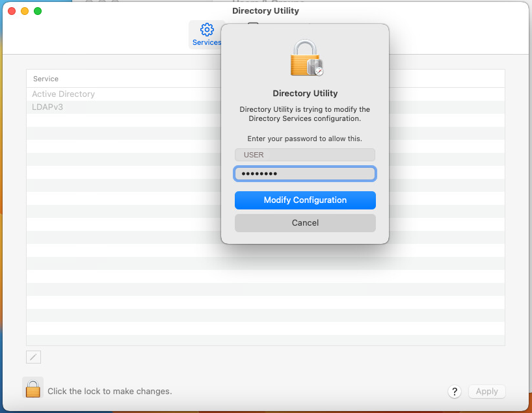
Task: Click the green full-screen button
Action: point(37,11)
